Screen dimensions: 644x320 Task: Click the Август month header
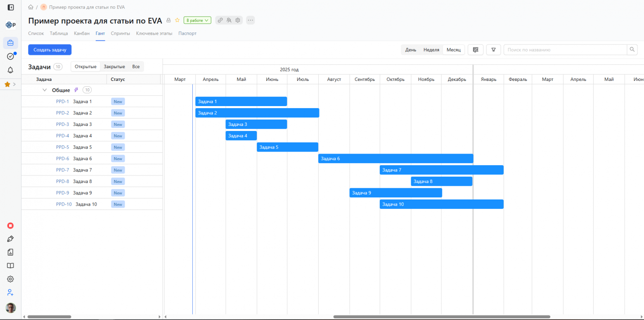point(334,79)
